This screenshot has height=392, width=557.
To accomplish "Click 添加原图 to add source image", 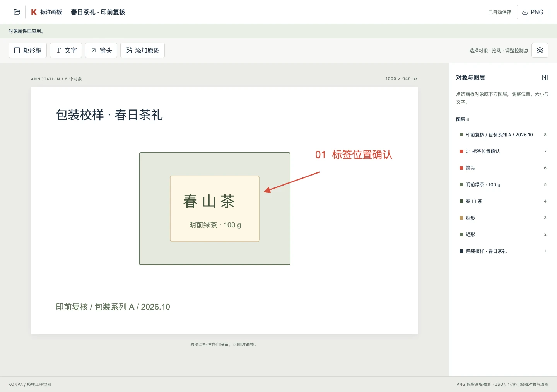I will click(143, 50).
